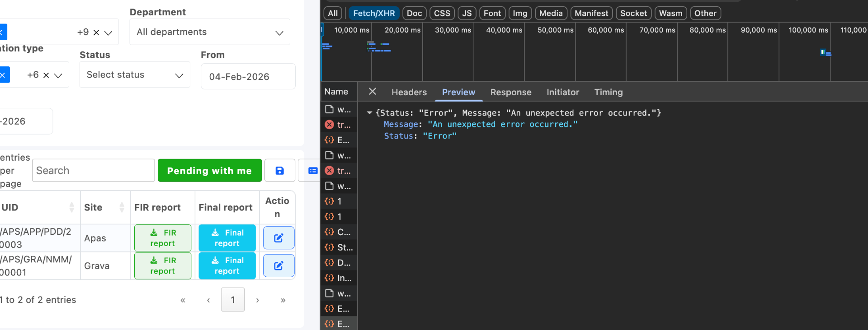Close the request details panel with the X
This screenshot has width=868, height=330.
coord(372,92)
